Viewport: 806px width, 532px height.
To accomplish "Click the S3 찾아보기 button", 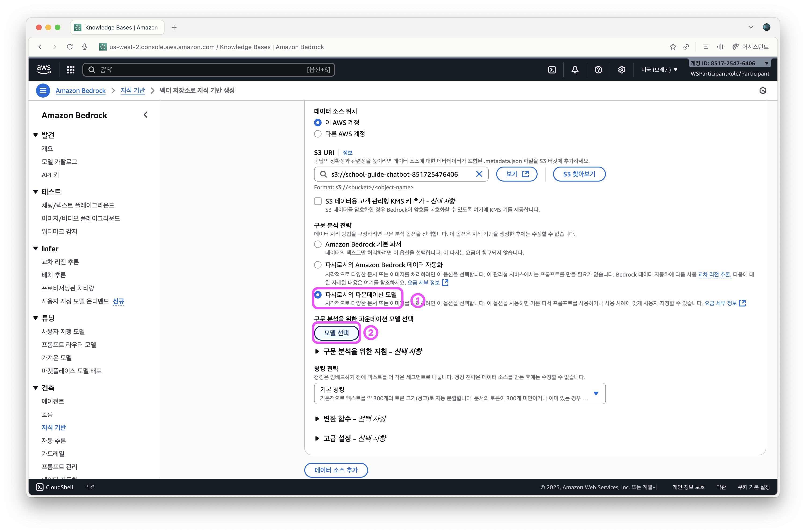I will 579,174.
